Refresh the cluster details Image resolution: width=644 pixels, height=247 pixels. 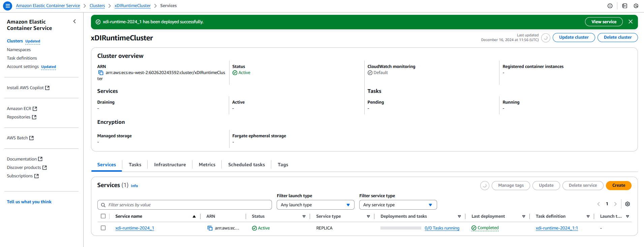point(546,38)
